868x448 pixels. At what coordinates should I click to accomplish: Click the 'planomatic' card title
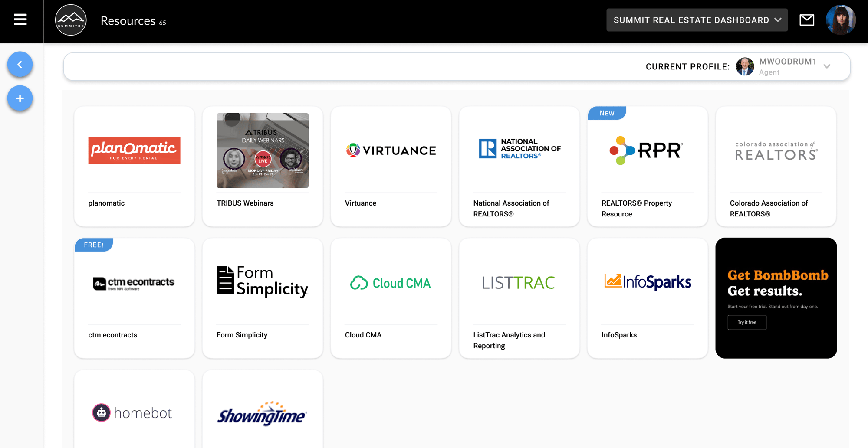coord(106,203)
